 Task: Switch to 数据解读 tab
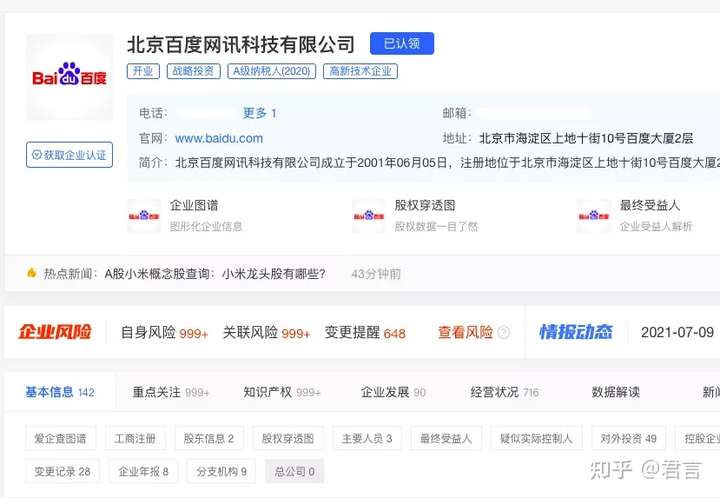(615, 392)
